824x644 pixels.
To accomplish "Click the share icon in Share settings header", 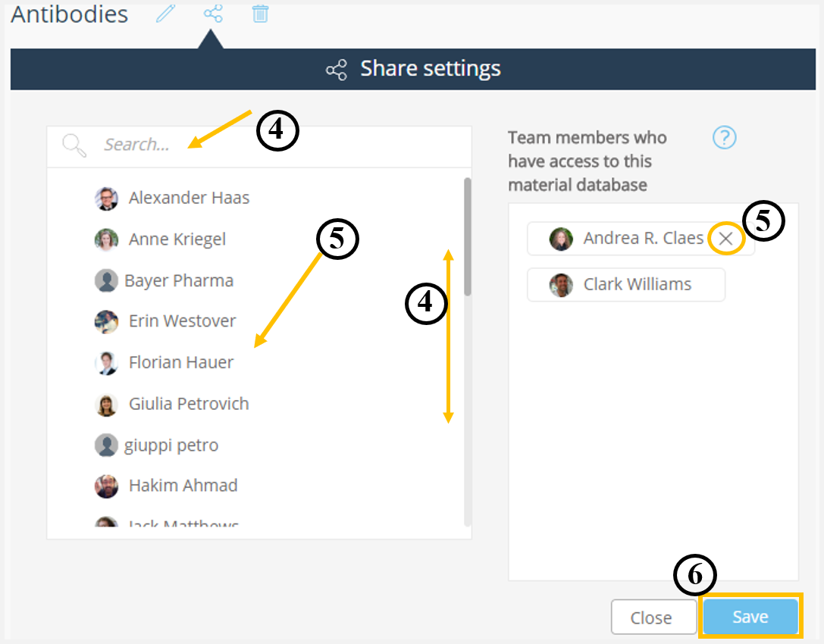I will tap(337, 70).
